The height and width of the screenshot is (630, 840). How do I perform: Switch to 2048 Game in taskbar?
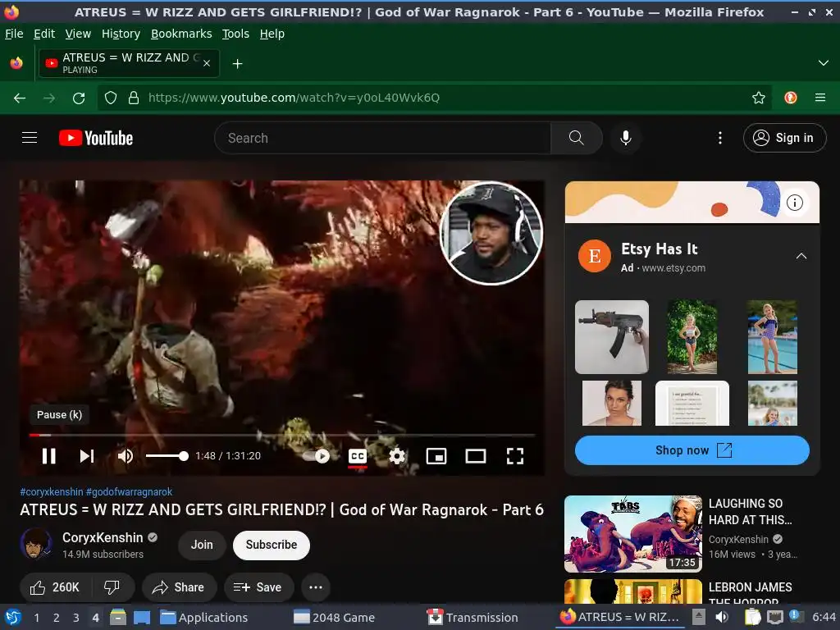click(x=335, y=617)
